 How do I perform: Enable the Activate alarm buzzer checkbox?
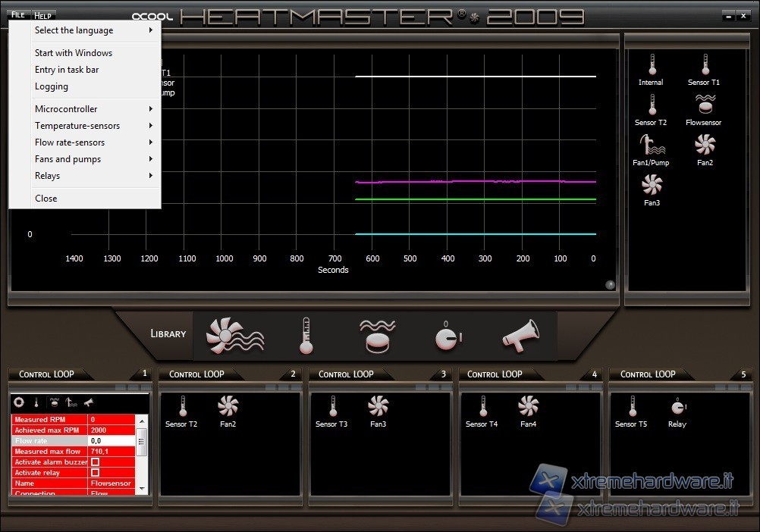point(95,462)
